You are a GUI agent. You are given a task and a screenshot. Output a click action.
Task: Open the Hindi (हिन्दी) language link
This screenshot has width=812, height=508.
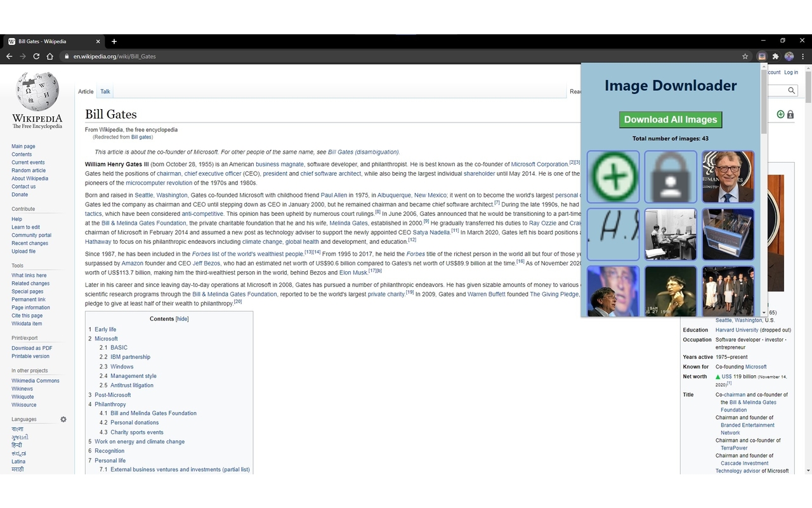pos(16,446)
